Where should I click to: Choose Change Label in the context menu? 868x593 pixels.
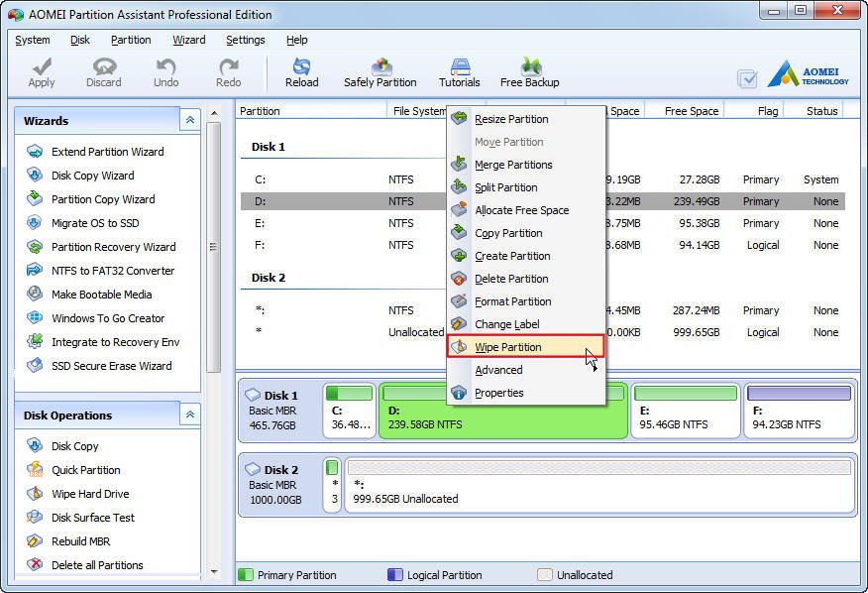[x=525, y=324]
